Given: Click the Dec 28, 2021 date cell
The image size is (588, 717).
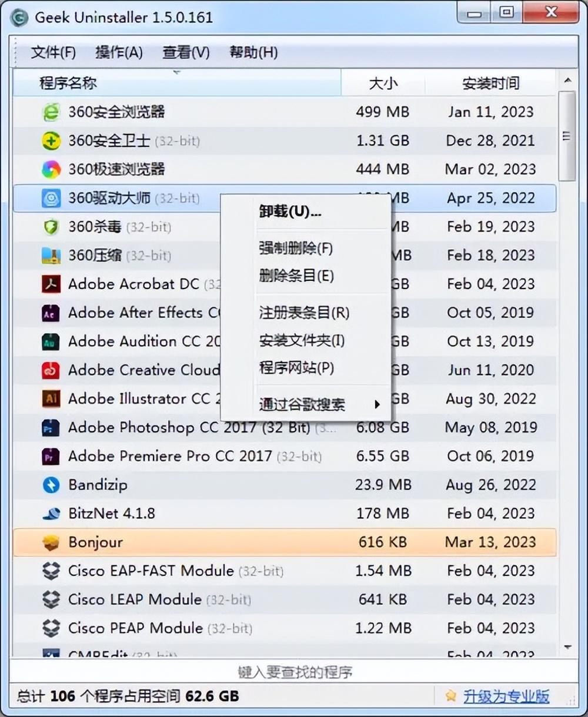Looking at the screenshot, I should click(490, 140).
